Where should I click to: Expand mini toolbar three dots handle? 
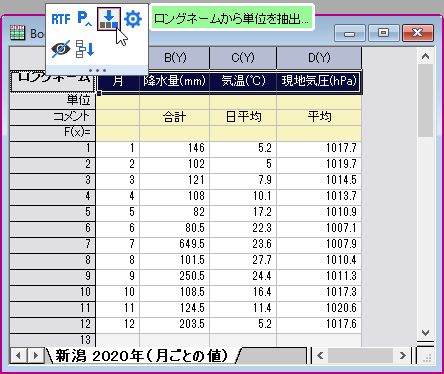97,70
